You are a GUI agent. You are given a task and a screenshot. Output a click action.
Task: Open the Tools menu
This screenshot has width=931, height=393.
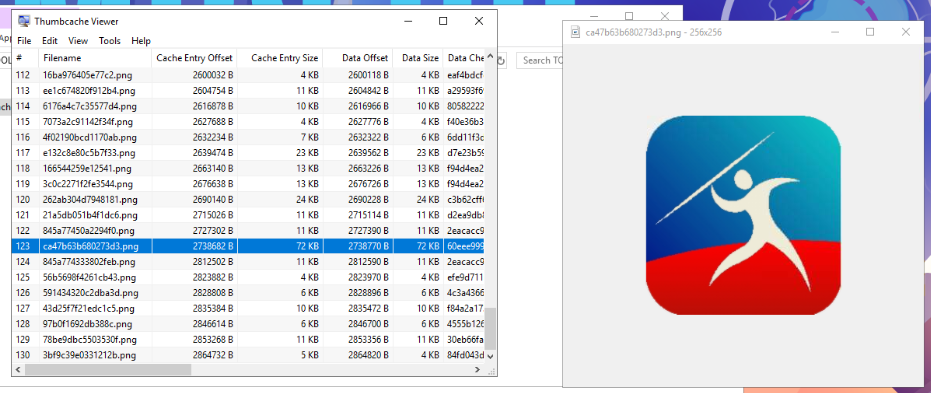click(110, 41)
